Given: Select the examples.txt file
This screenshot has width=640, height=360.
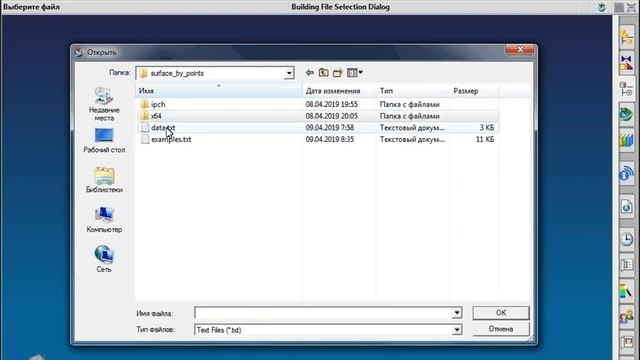Looking at the screenshot, I should [171, 139].
